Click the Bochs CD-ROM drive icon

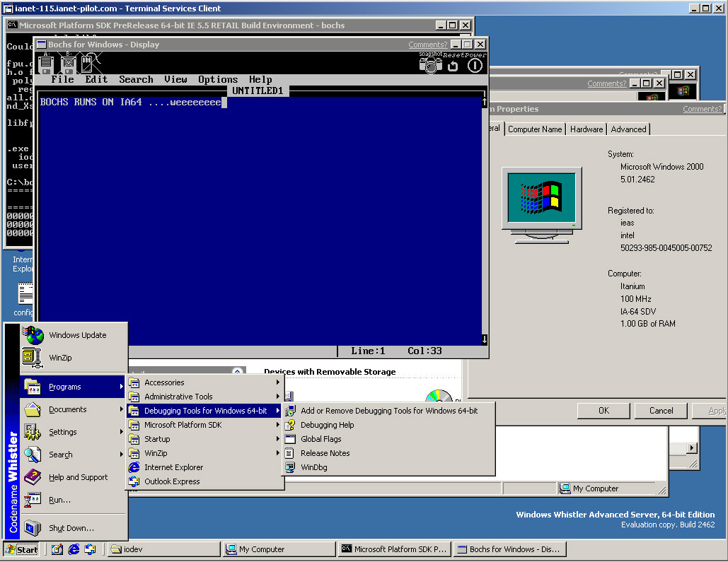(86, 64)
